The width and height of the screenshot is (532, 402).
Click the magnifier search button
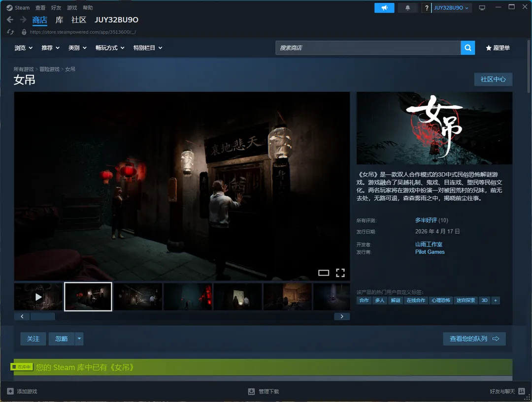(x=467, y=48)
